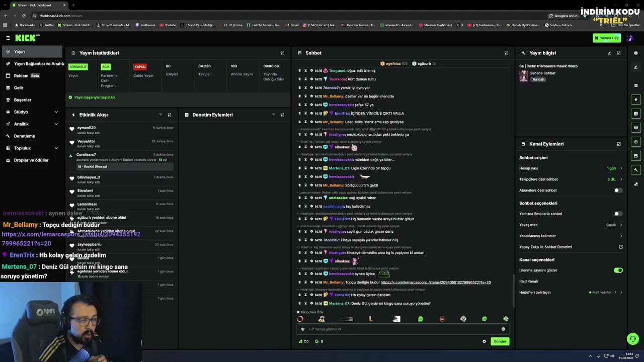Screen dimensions: 644x362
Task: Expand the Yayın İstatistikleri panel fullscreen icon
Action: 282,53
